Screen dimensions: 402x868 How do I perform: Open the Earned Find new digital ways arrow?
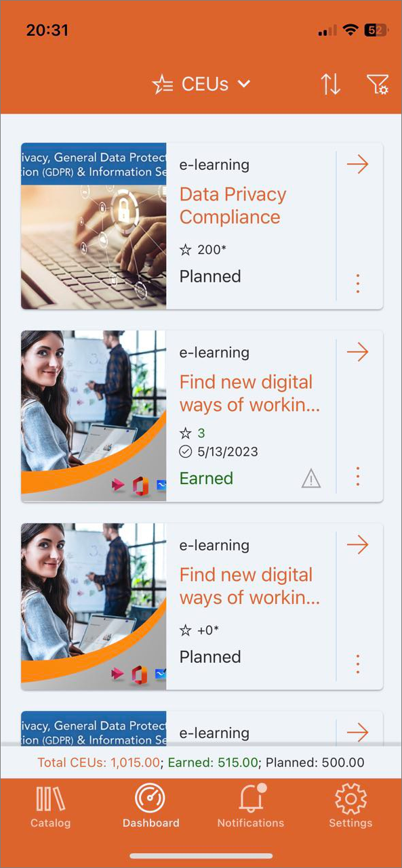[357, 352]
